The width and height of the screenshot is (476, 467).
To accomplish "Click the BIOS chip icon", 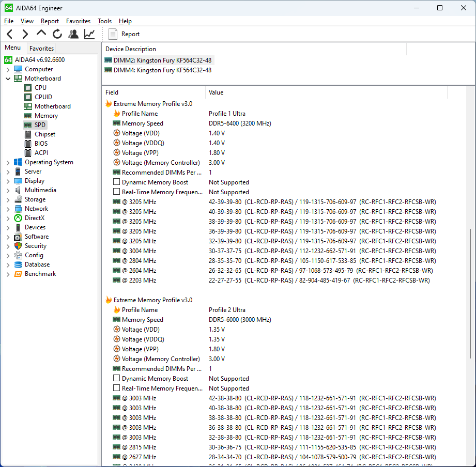I will coord(27,144).
